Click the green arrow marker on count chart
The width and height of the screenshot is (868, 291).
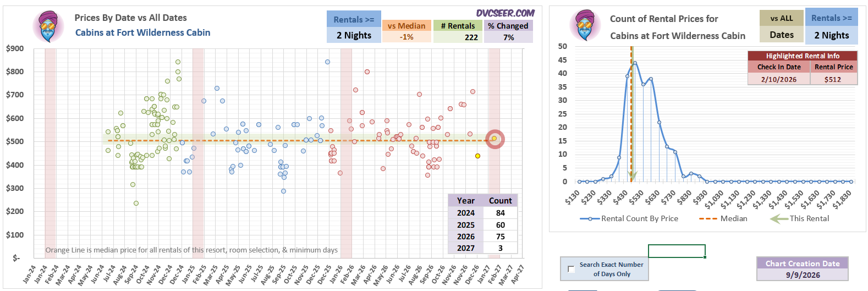click(x=633, y=175)
